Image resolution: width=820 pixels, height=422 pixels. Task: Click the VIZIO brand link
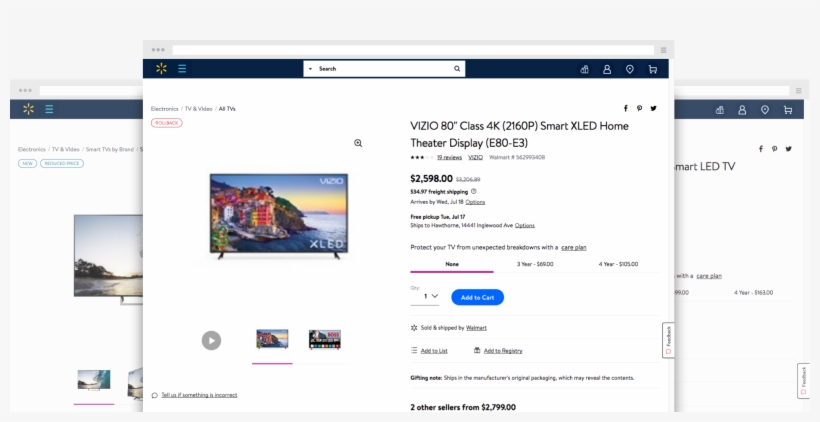click(x=475, y=157)
